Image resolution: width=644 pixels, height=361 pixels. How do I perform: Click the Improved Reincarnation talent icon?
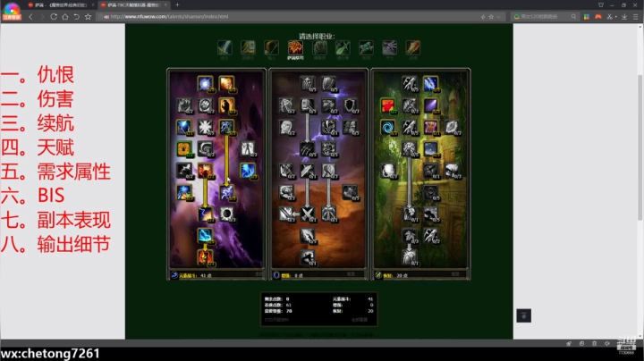click(x=387, y=105)
